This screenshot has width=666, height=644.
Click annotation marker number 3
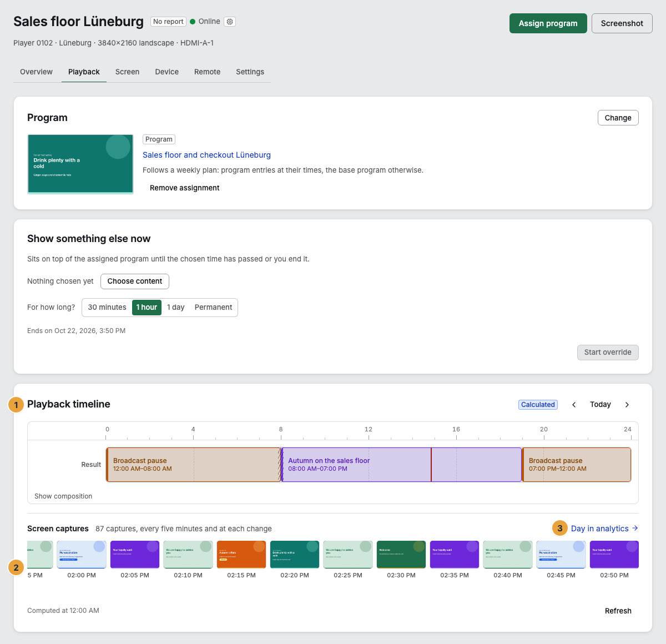coord(560,528)
